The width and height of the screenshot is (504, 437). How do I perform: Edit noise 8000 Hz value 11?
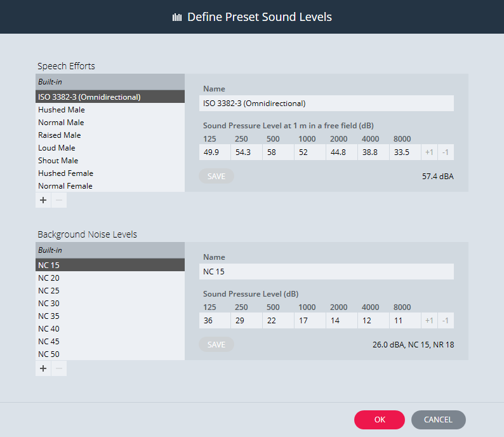[x=406, y=320]
